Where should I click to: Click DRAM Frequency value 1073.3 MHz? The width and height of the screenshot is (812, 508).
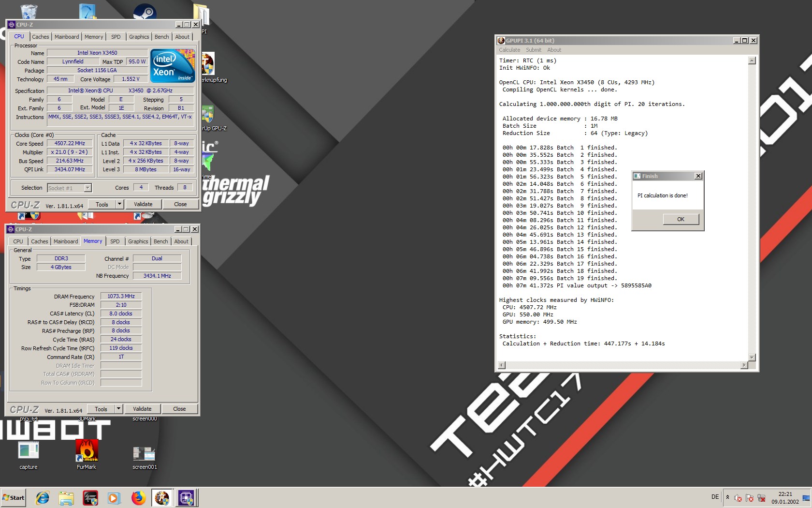click(121, 296)
